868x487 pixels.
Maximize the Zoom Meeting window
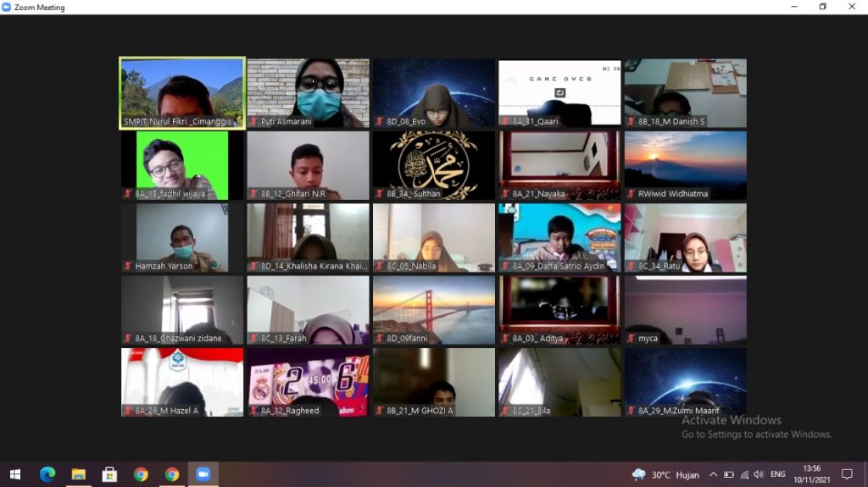click(822, 7)
